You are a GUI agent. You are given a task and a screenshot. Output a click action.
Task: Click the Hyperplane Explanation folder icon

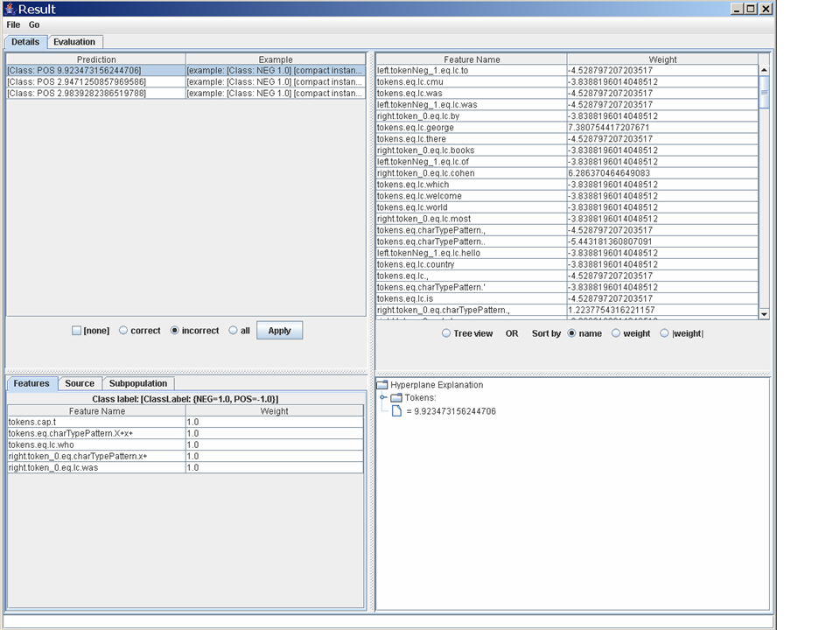(x=381, y=385)
